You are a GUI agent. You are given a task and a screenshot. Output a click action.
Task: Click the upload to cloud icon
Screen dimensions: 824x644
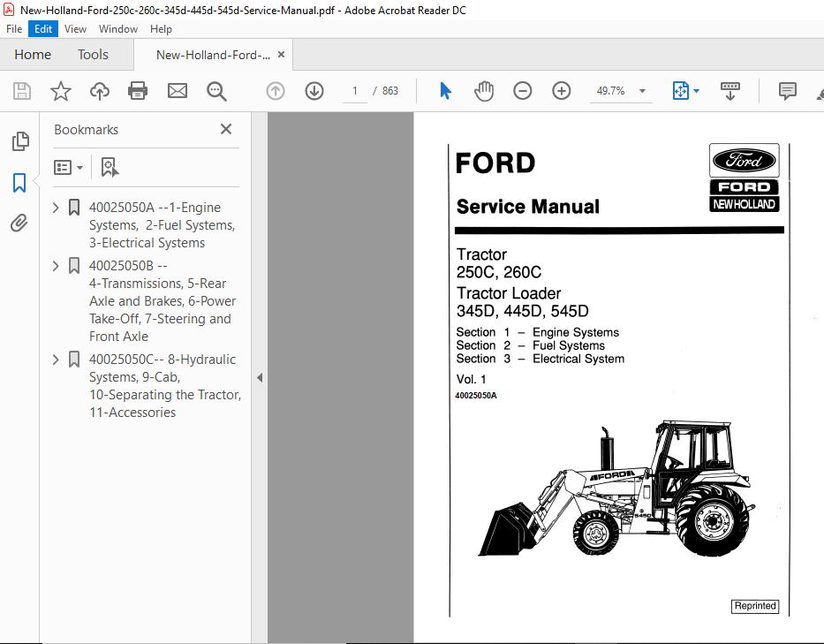pos(99,91)
